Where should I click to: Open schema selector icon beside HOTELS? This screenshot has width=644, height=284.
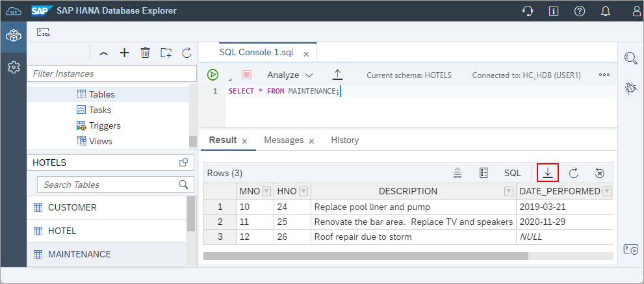click(x=184, y=162)
